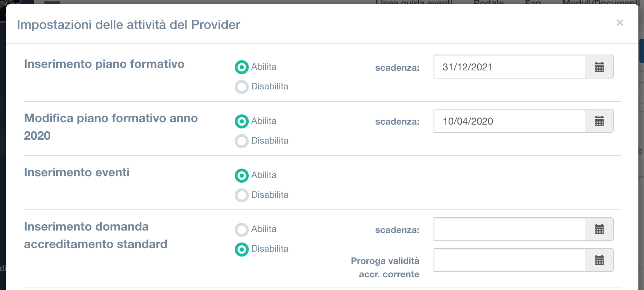Open calendar for Inserimento piano formativo scadenza

pyautogui.click(x=599, y=67)
